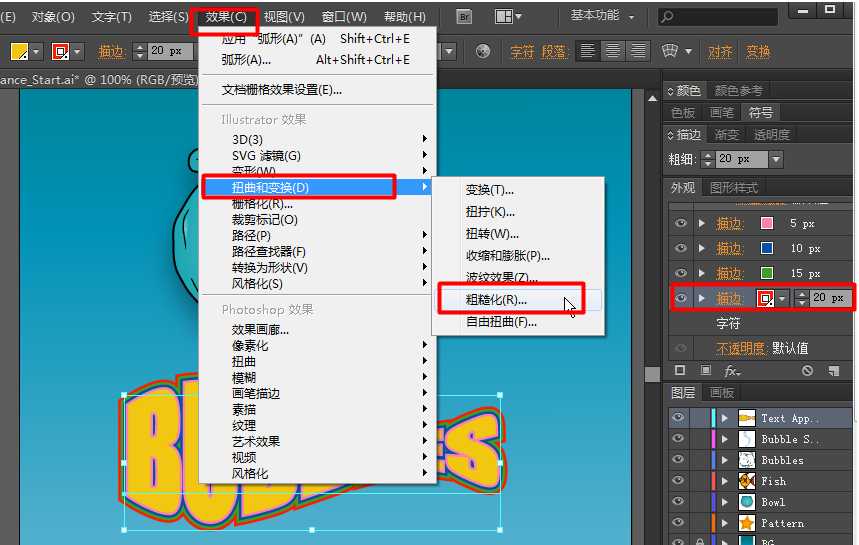Open the 效果(C) menu
This screenshot has width=859, height=545.
pyautogui.click(x=226, y=18)
